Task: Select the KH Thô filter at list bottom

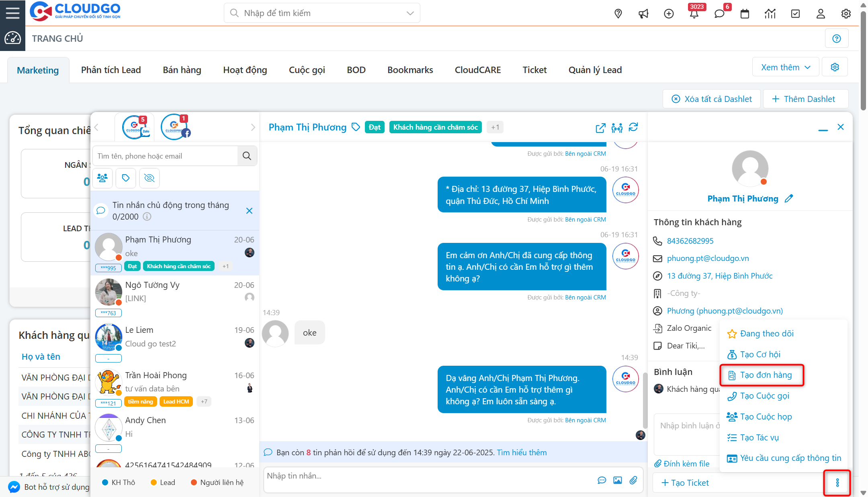Action: [119, 482]
